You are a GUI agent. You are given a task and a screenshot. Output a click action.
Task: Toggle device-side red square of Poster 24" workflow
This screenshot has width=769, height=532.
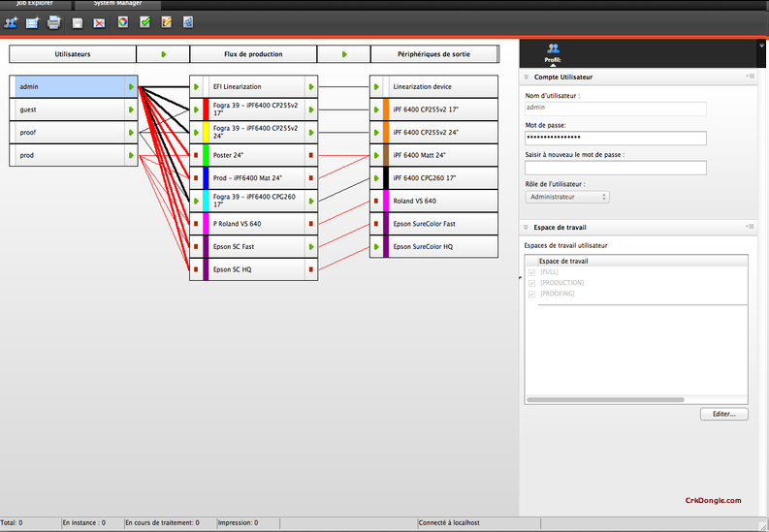click(x=311, y=155)
